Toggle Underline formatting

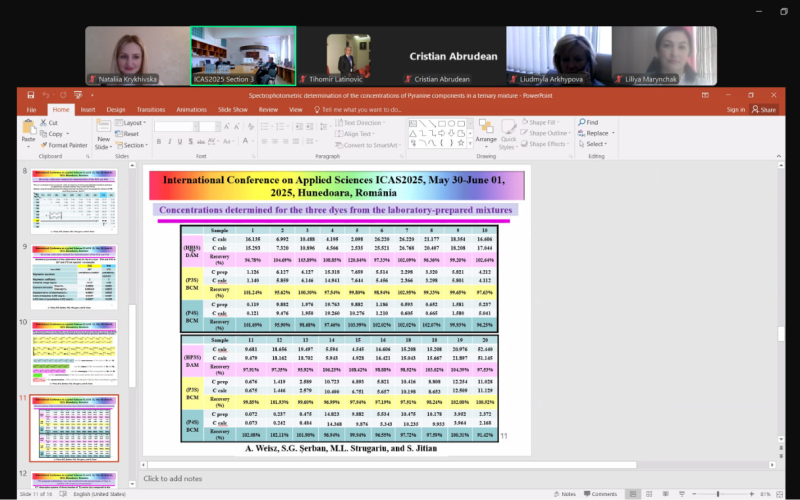[180, 141]
